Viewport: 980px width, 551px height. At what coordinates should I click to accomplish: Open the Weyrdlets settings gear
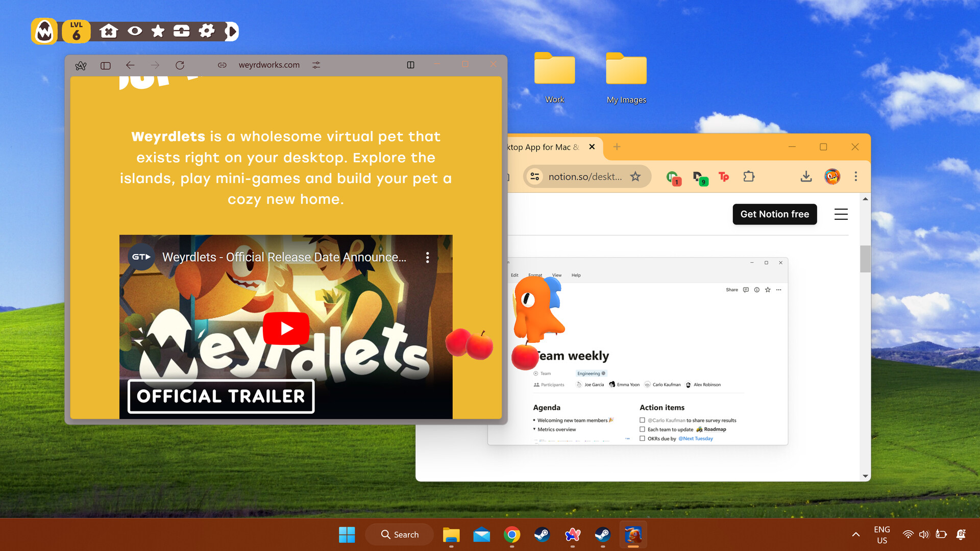click(206, 31)
